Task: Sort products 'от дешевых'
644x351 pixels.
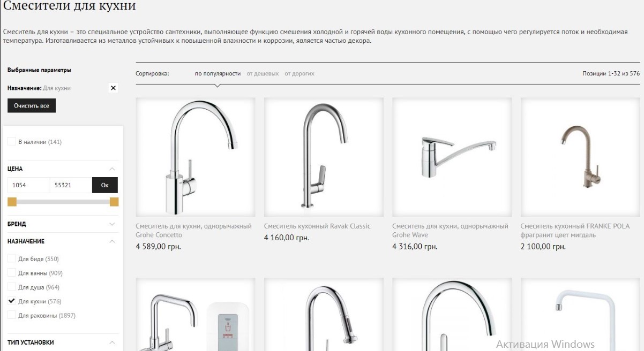Action: click(263, 73)
